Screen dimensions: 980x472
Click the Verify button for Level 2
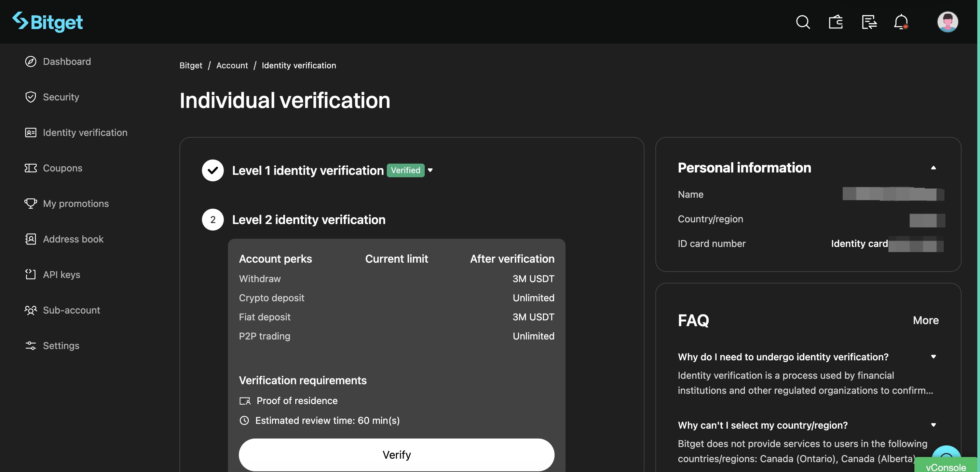(396, 455)
